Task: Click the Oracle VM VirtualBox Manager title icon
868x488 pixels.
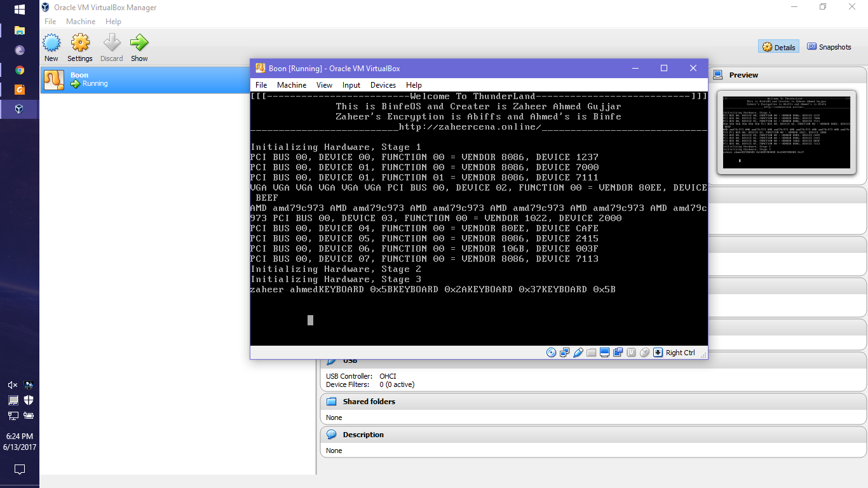Action: tap(45, 8)
